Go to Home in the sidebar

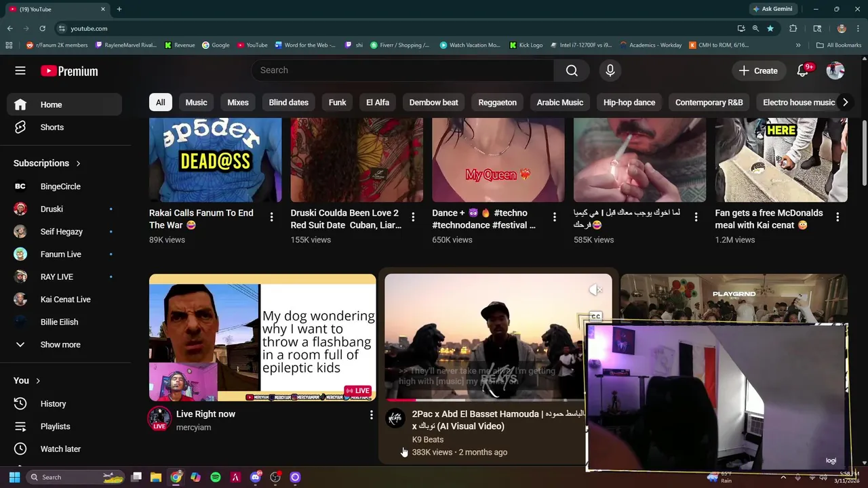[x=64, y=104]
